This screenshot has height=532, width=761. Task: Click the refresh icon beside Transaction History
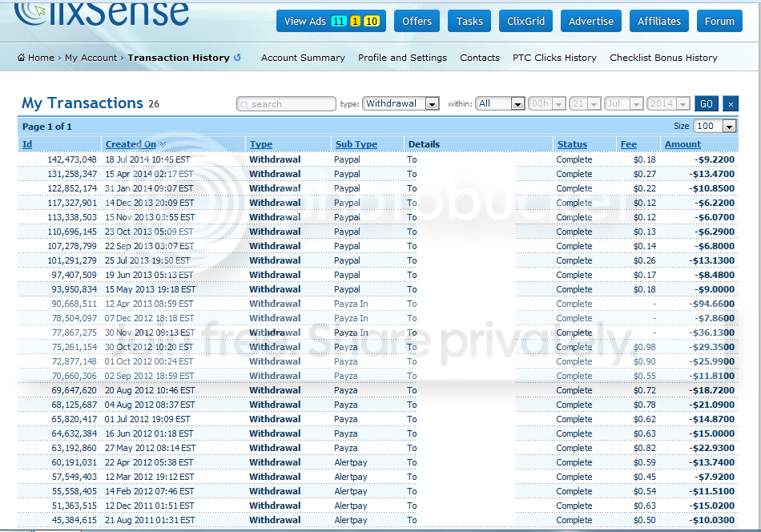(x=237, y=57)
